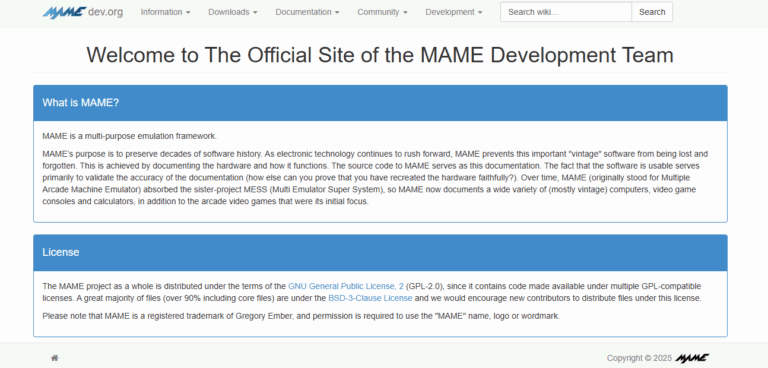768x368 pixels.
Task: Click the Search button
Action: [652, 12]
